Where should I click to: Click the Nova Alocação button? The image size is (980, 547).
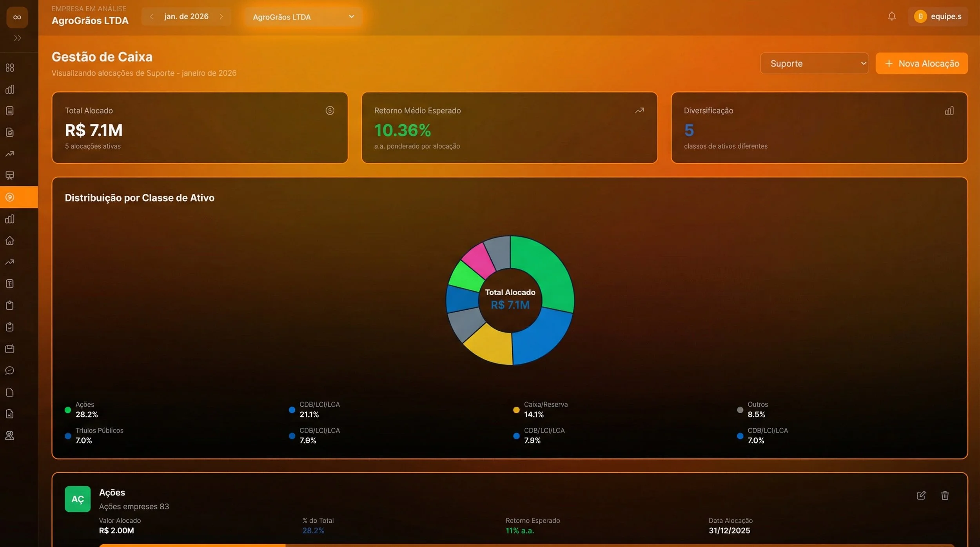(x=922, y=64)
